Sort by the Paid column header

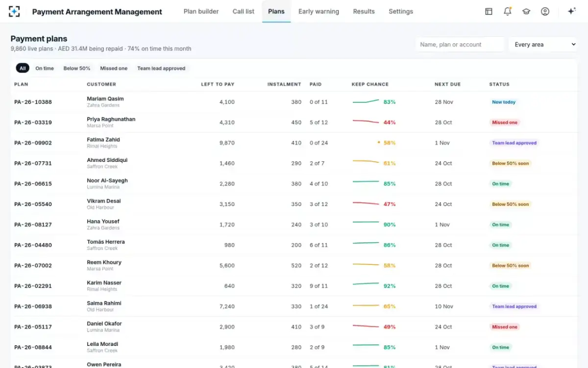click(316, 84)
